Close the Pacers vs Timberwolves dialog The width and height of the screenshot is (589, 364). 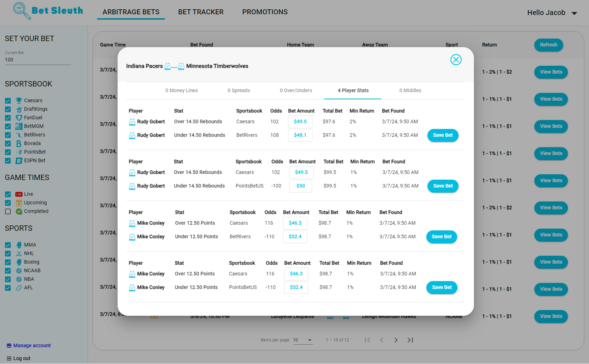pos(456,60)
